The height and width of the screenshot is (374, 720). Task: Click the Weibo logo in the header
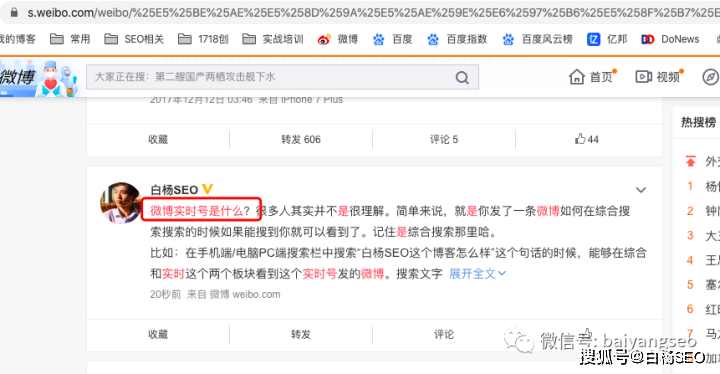click(38, 78)
